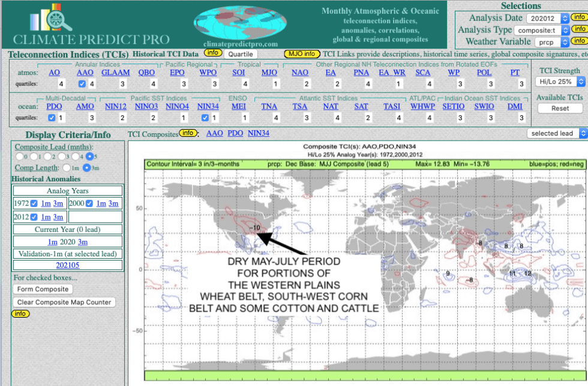Screen dimensions: 588x386
Task: Open the NAO teleconnection index link
Action: click(x=299, y=73)
